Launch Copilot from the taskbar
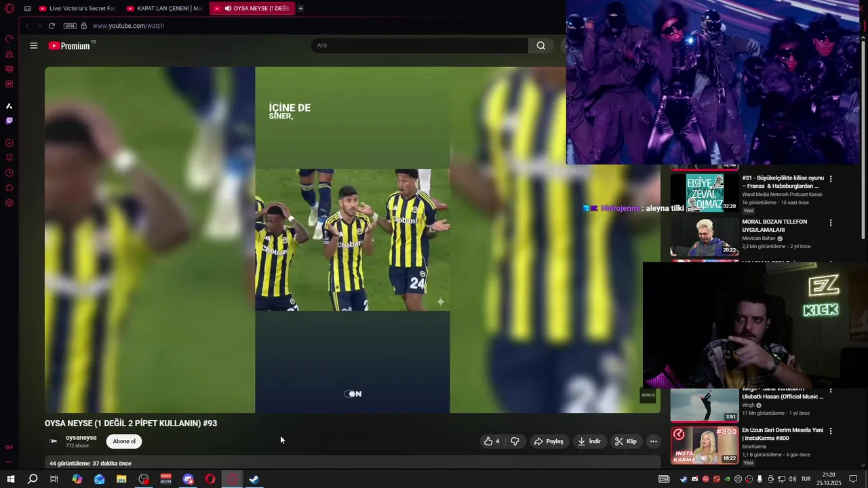 tap(77, 479)
